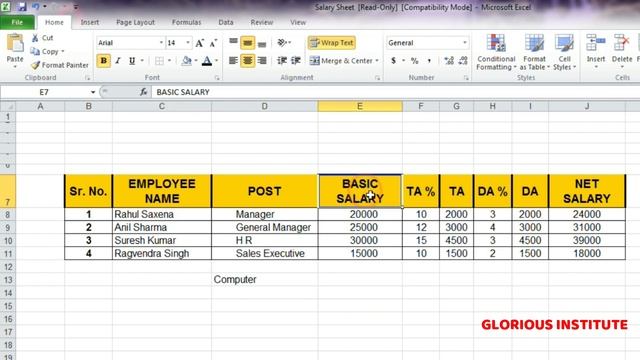This screenshot has height=360, width=640.
Task: Open the Arial font name dropdown
Action: (161, 43)
